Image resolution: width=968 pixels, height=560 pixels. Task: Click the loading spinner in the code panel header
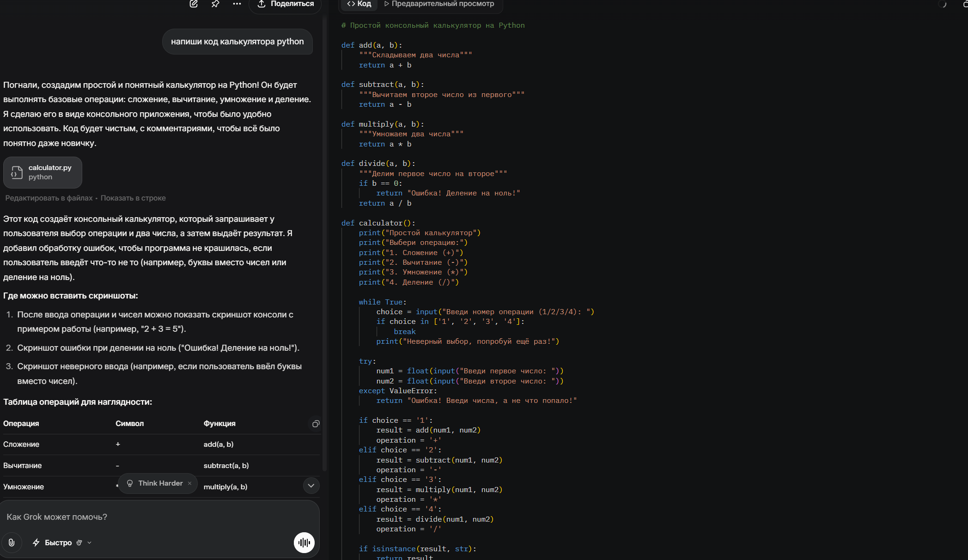[943, 4]
